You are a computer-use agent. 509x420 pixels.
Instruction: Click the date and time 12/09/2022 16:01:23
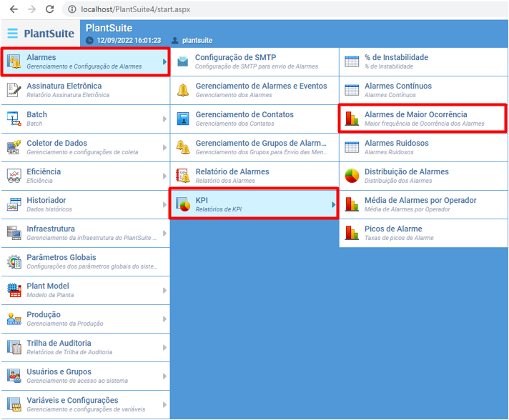tap(129, 41)
